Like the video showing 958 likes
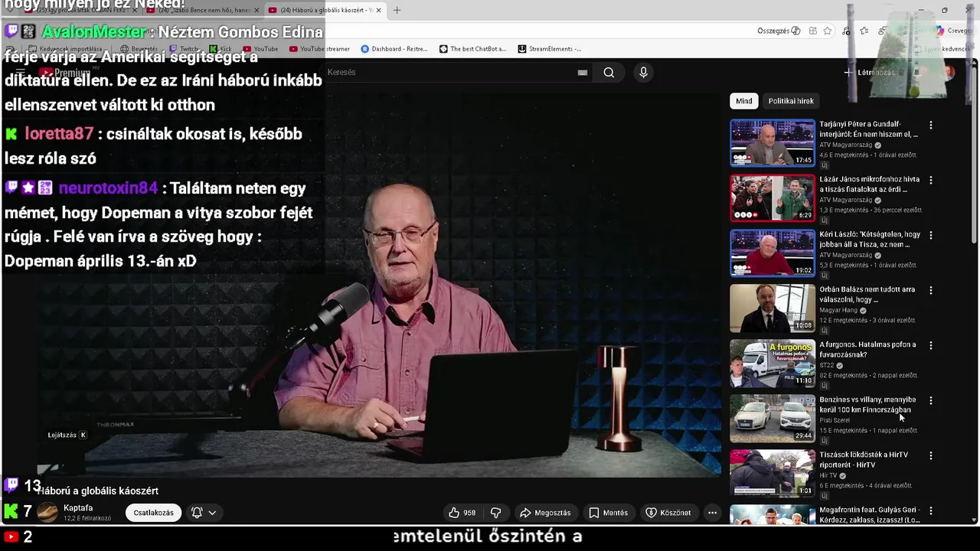Viewport: 980px width, 551px height. pos(462,513)
